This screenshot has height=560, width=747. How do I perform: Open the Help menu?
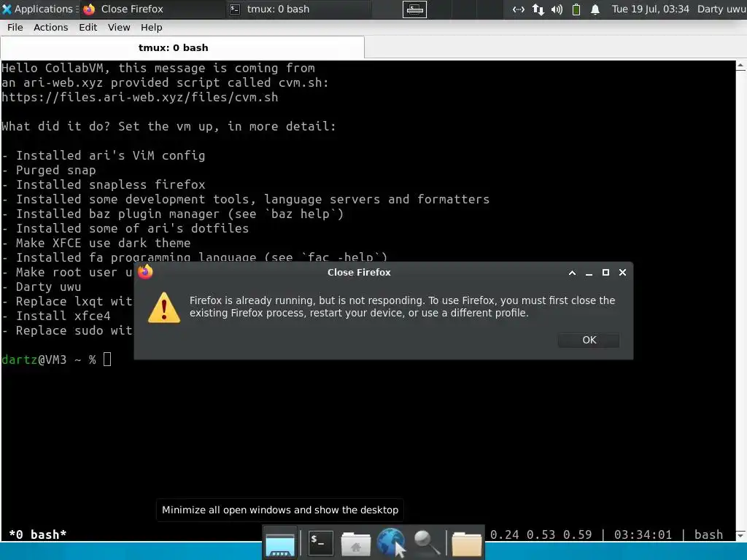point(152,28)
